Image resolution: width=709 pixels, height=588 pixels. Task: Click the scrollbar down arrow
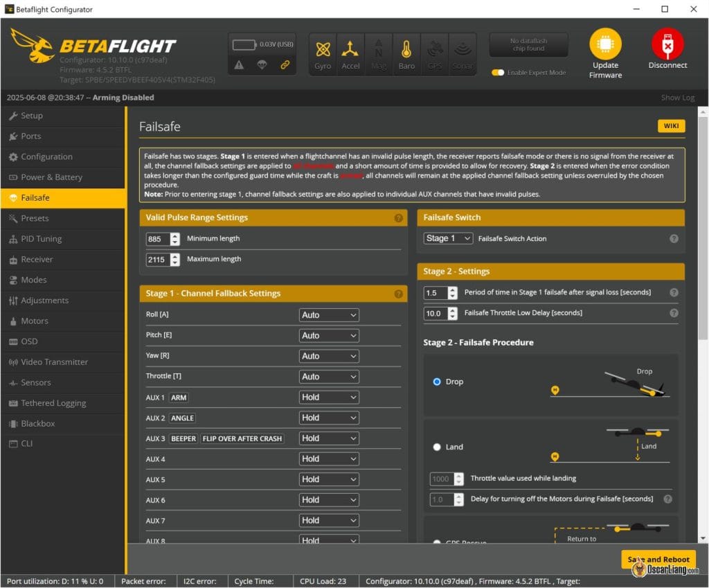[703, 538]
